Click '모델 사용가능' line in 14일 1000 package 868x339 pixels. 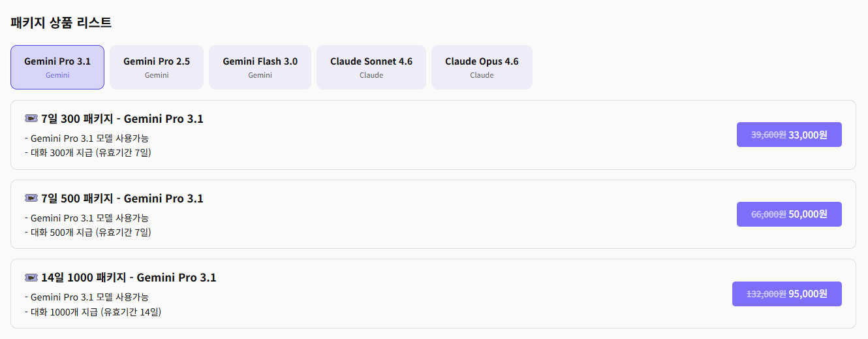90,297
